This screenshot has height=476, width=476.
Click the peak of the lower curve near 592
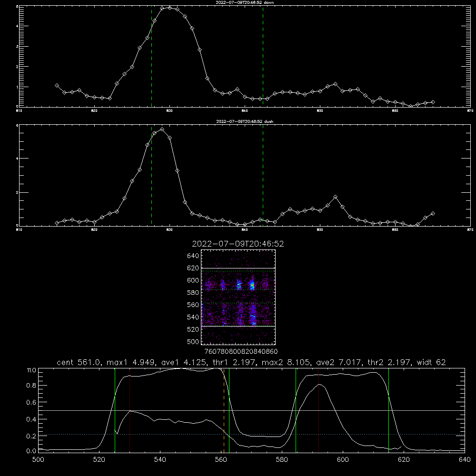[320, 385]
